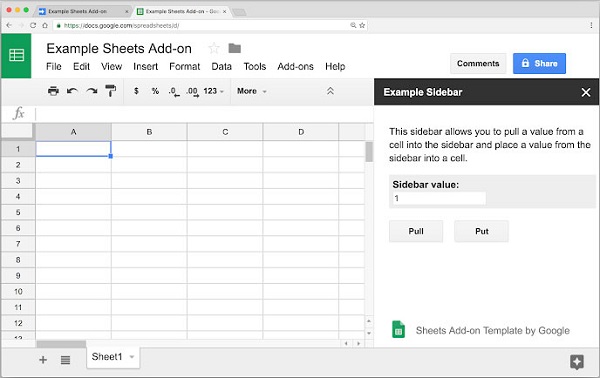
Task: Undo the last action
Action: coord(72,91)
